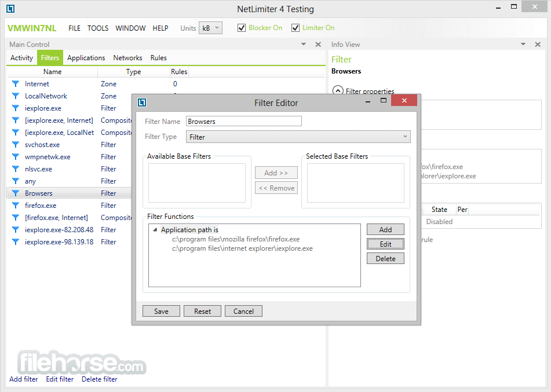Switch to the Applications tab

click(x=86, y=57)
